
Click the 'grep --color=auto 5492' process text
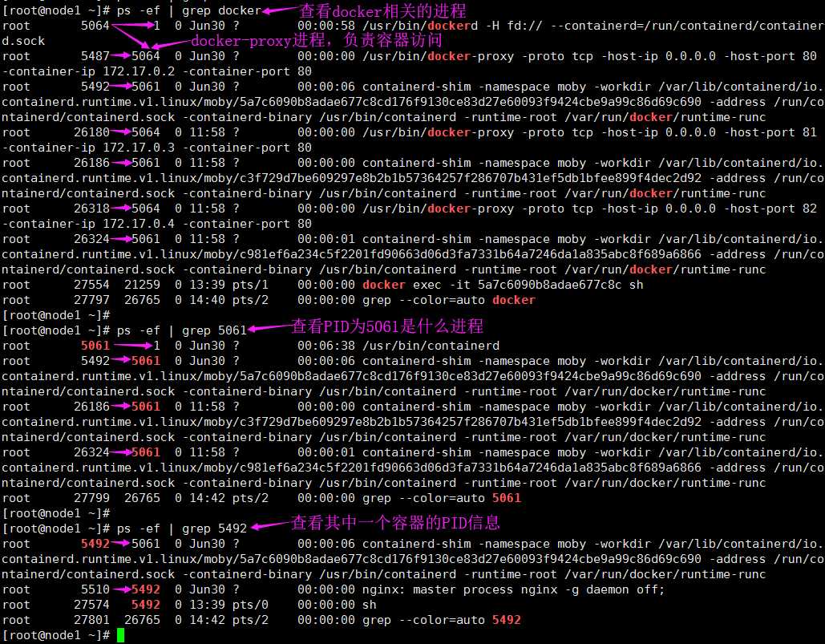pos(442,620)
